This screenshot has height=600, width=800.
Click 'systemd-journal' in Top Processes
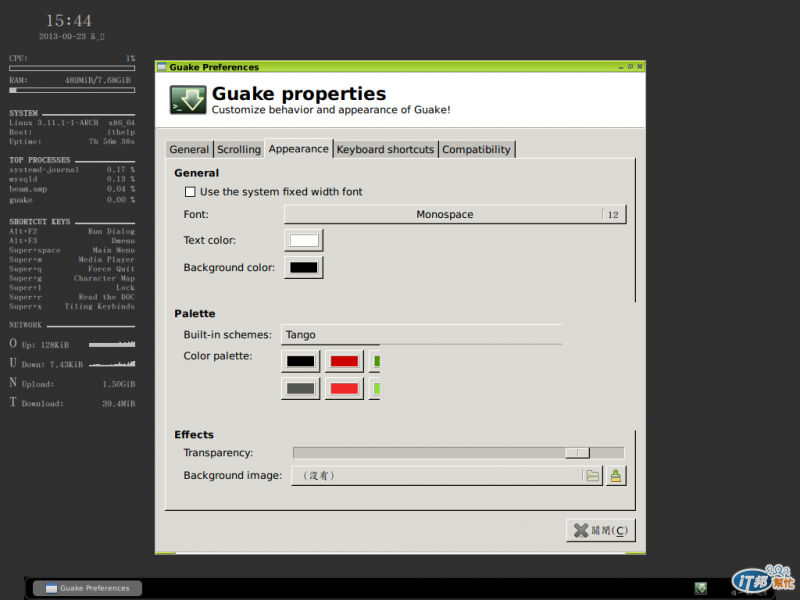pos(44,170)
